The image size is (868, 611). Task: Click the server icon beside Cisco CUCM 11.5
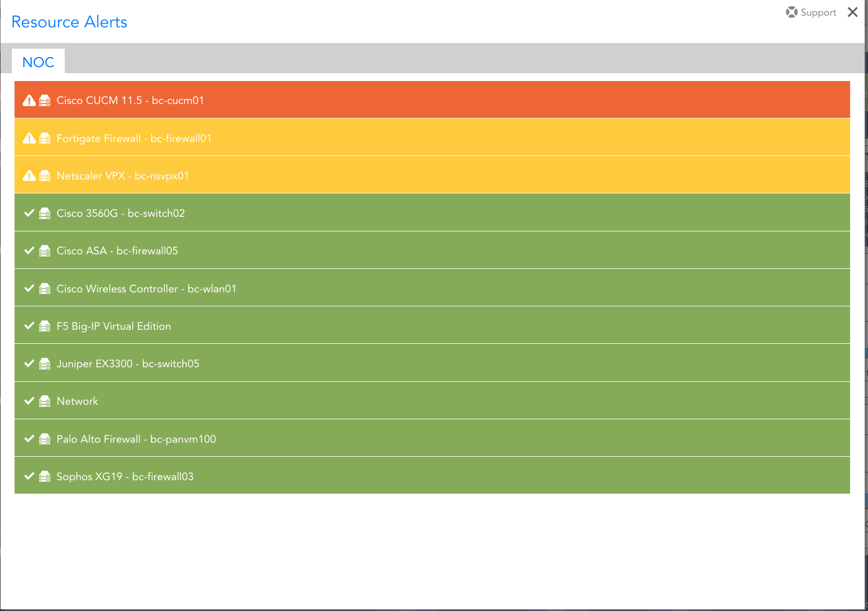click(45, 101)
